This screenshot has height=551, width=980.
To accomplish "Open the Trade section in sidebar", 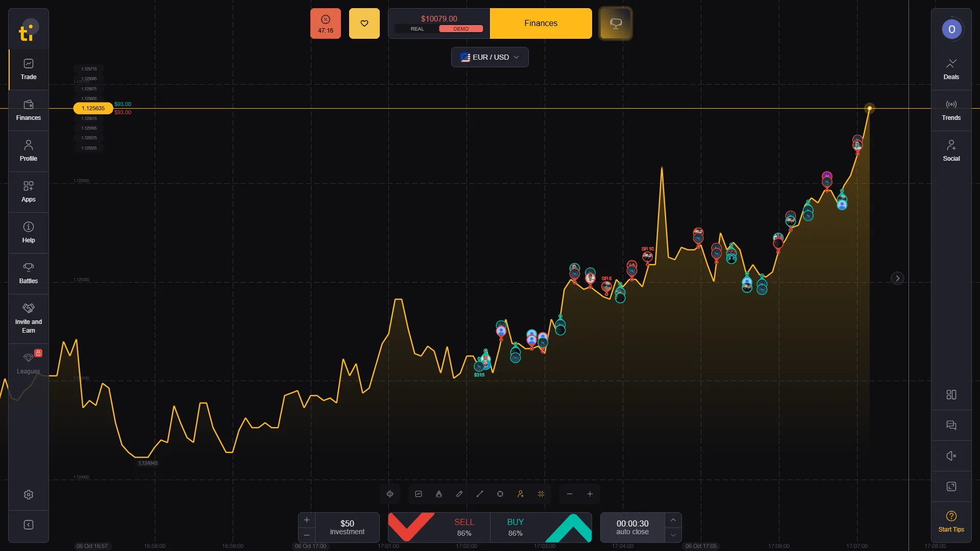I will 29,69.
